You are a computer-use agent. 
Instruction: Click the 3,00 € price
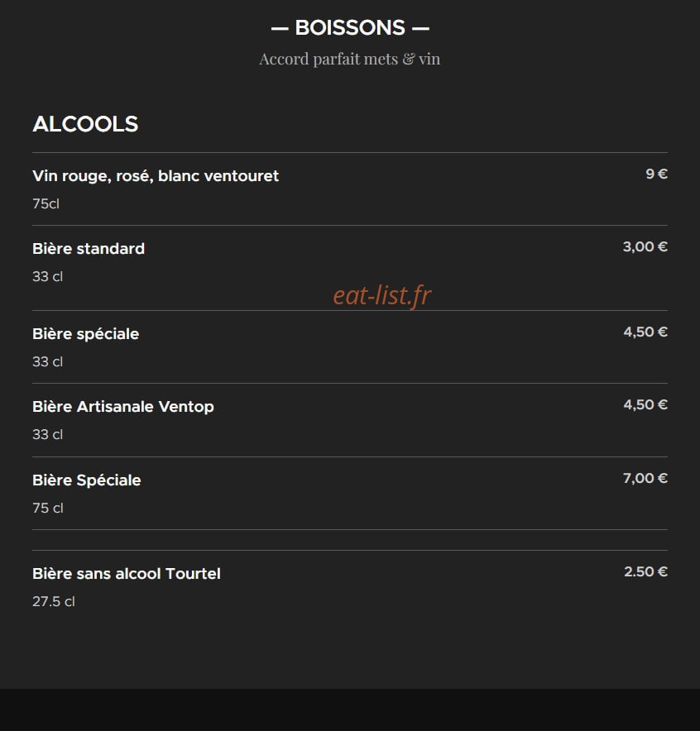click(645, 246)
